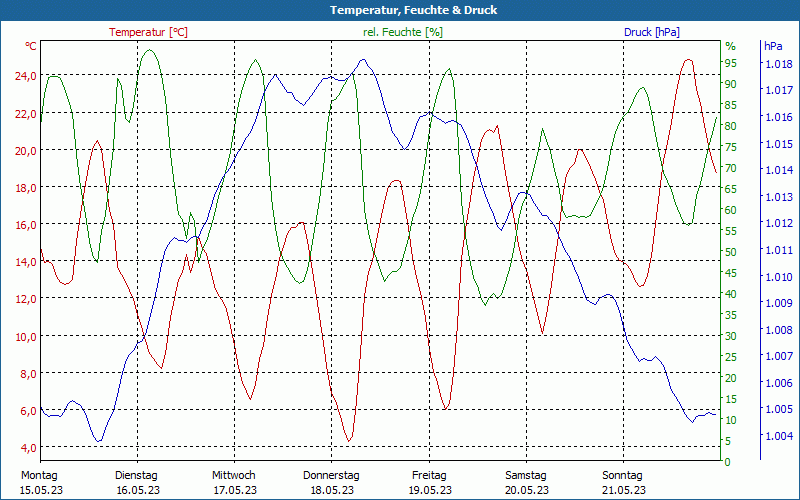
Task: Select the blue Druck [hPa] legend label
Action: point(652,32)
